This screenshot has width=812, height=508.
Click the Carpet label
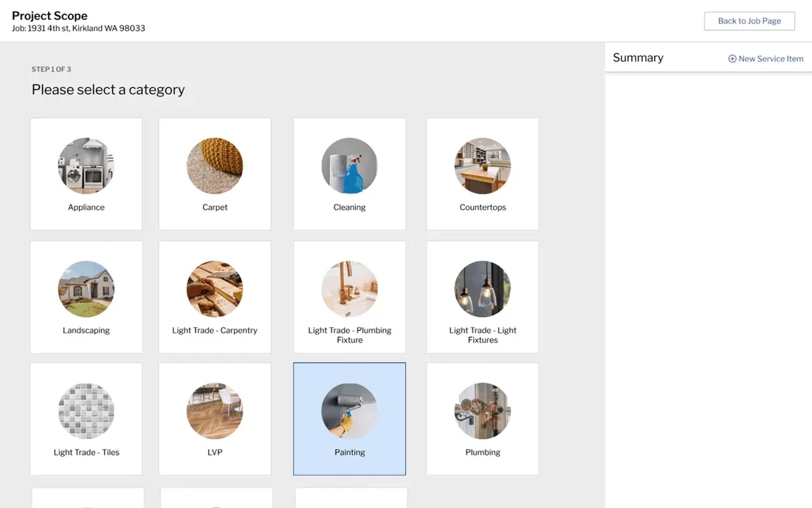pyautogui.click(x=215, y=207)
